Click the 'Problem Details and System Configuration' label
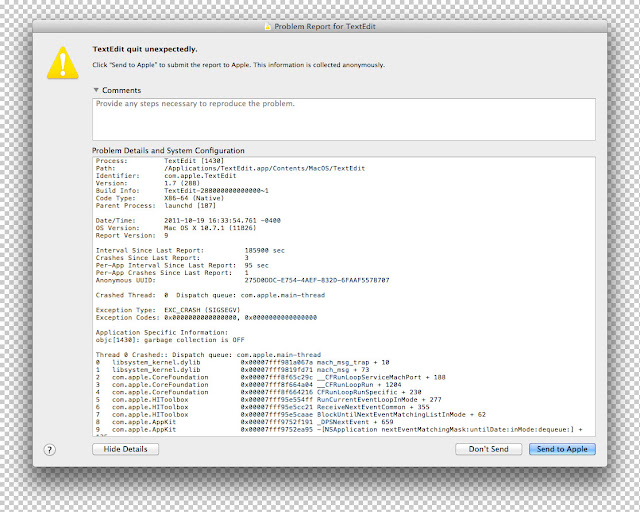 pyautogui.click(x=168, y=150)
